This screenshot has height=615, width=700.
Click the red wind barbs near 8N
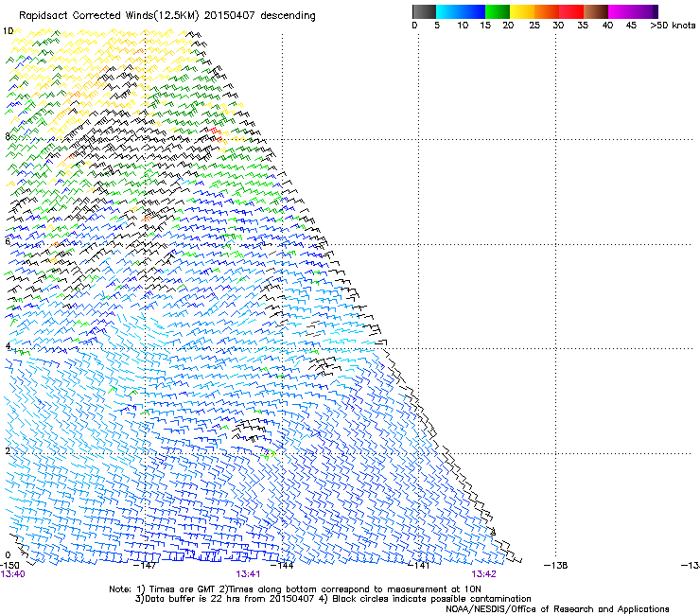(x=216, y=134)
